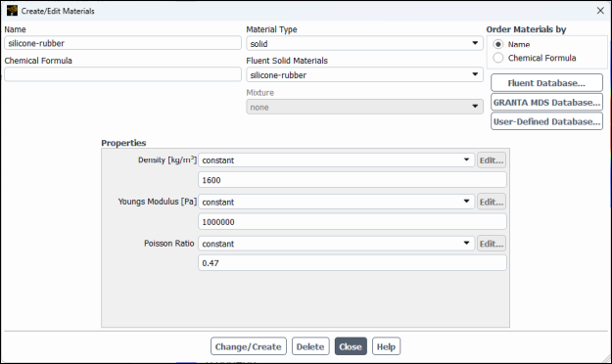Click the material Name input field
Screen dimensions: 612x364
click(x=123, y=43)
